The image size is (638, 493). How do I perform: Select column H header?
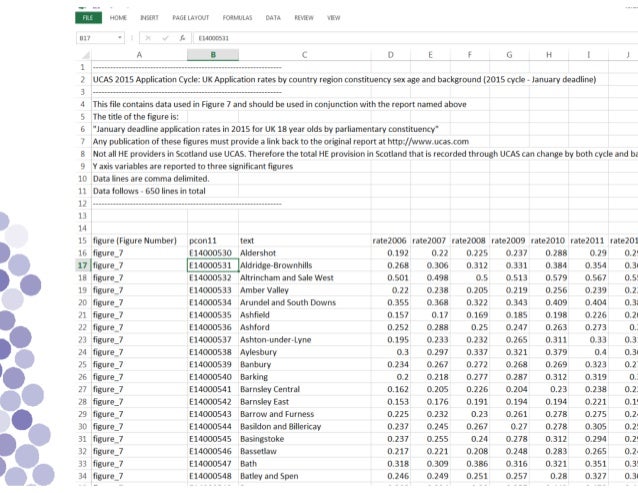point(549,55)
